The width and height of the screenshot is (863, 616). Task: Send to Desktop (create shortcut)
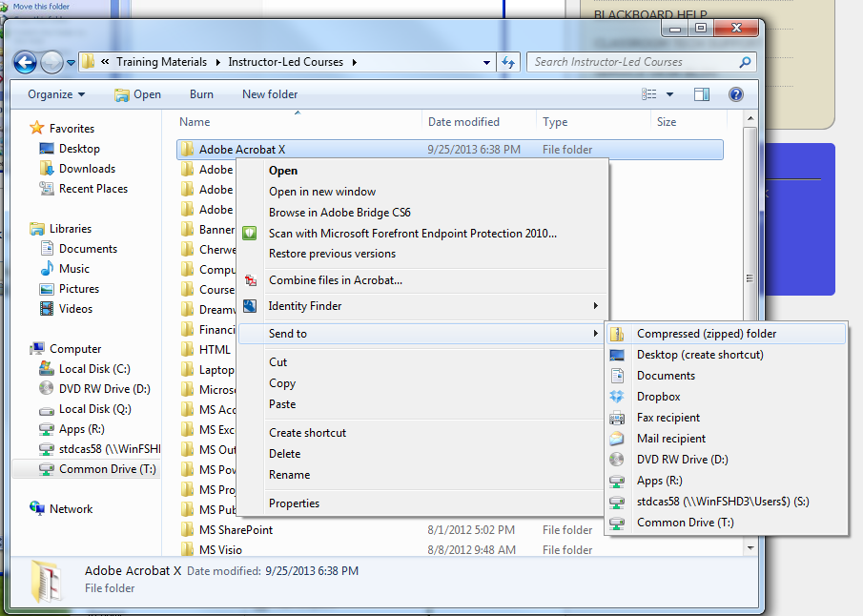726,355
